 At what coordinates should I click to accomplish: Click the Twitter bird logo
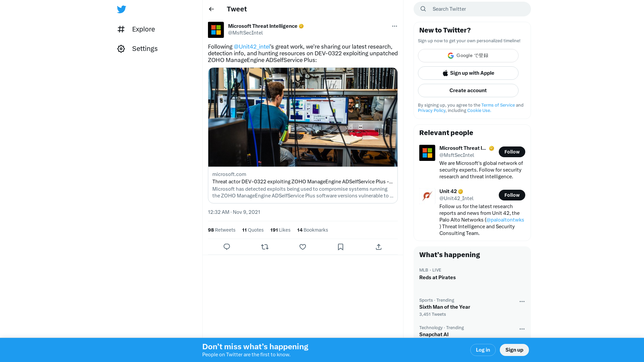(x=121, y=9)
